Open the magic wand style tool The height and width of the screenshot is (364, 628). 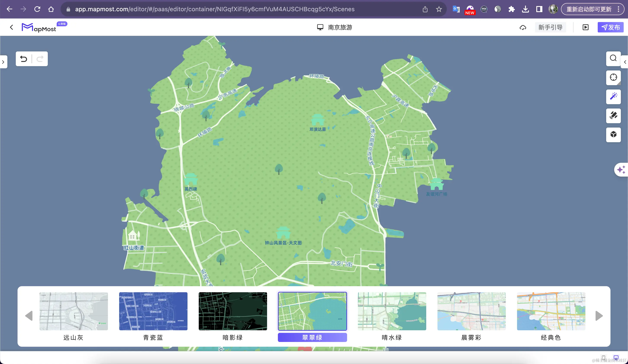(x=613, y=96)
